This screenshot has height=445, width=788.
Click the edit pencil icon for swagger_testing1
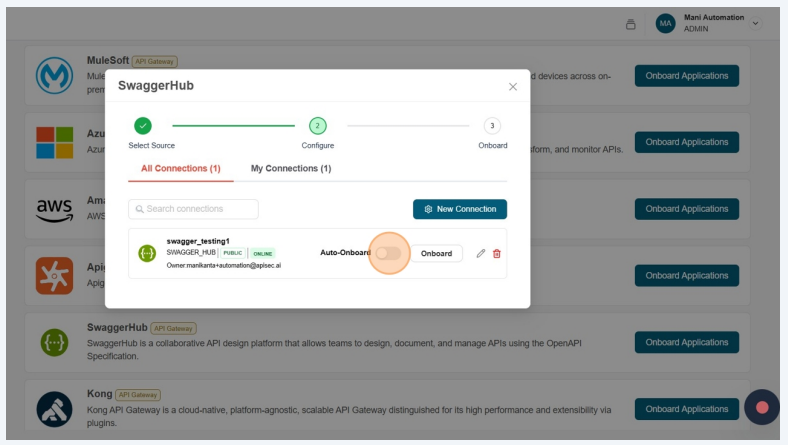[481, 253]
